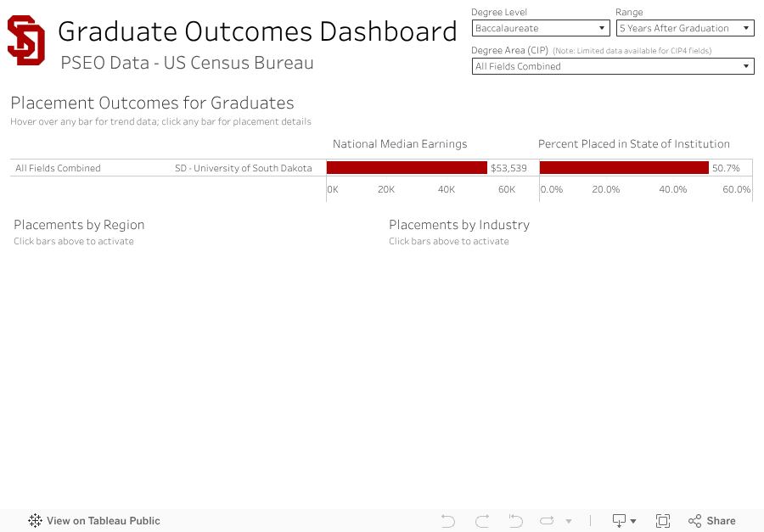The image size is (764, 532).
Task: Click the University of South Dakota logo
Action: pos(25,41)
